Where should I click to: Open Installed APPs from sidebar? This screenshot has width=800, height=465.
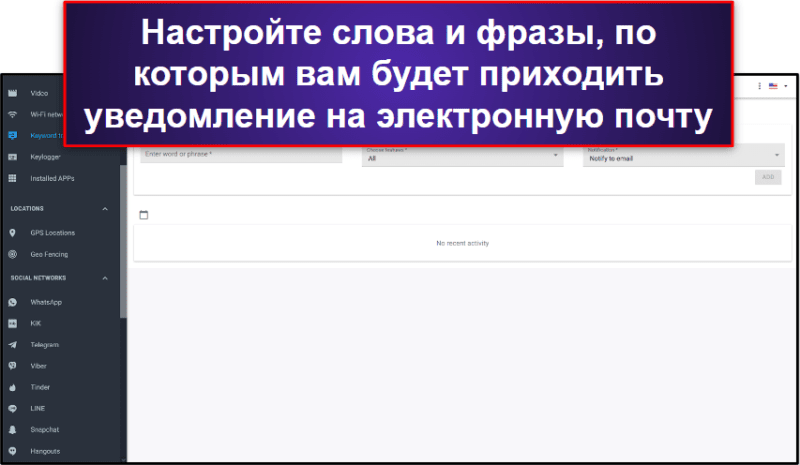(x=52, y=178)
